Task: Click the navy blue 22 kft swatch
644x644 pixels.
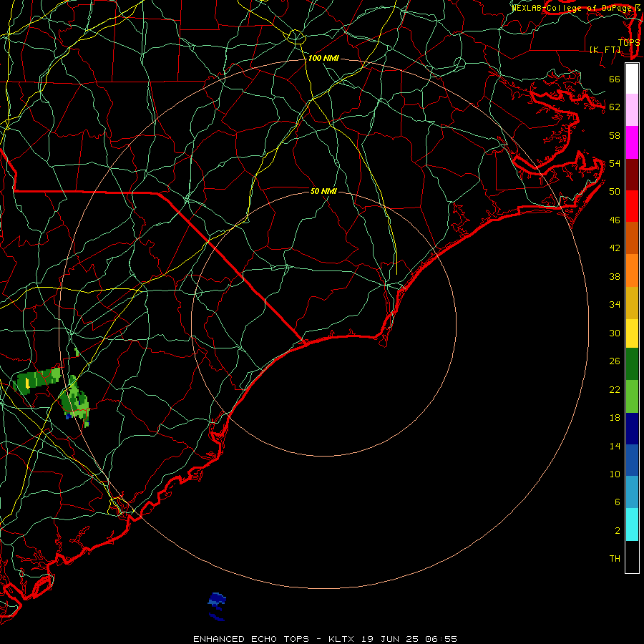Action: (632, 429)
